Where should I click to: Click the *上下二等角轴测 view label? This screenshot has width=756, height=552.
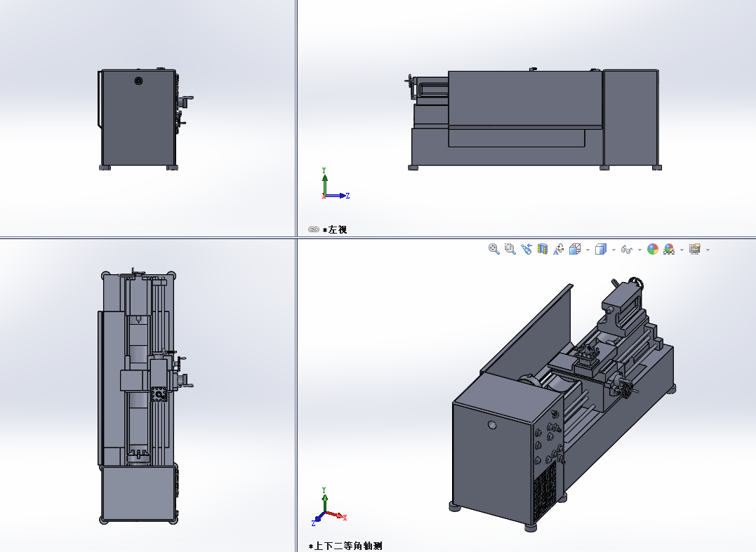[345, 546]
